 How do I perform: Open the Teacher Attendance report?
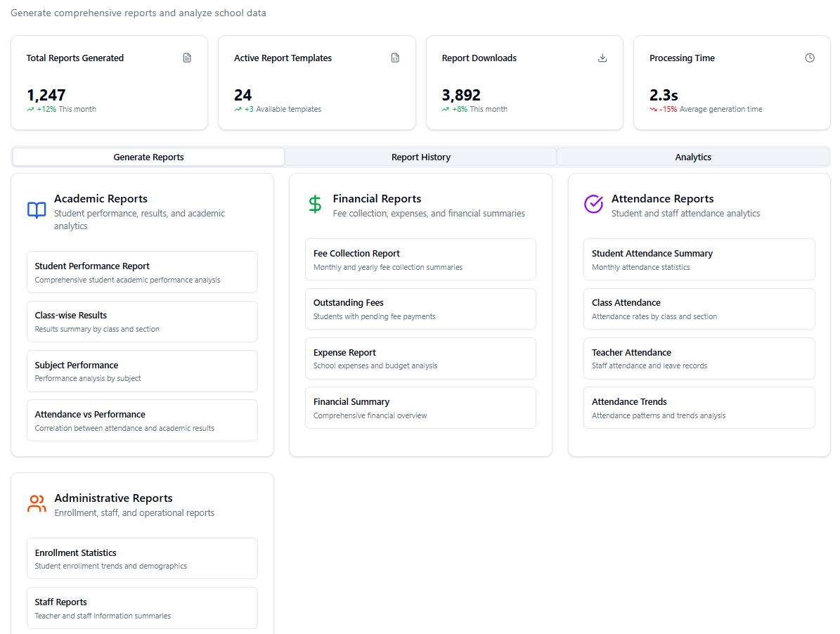tap(699, 358)
